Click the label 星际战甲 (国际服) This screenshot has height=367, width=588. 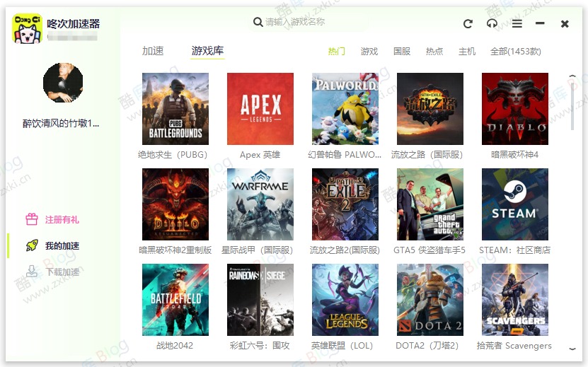(257, 250)
